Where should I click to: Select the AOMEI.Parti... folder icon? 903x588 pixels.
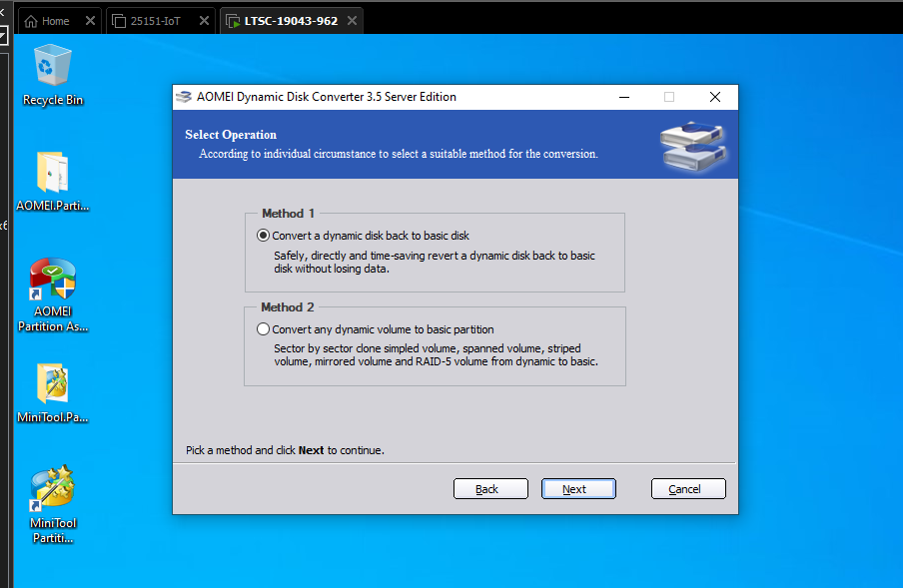tap(52, 182)
